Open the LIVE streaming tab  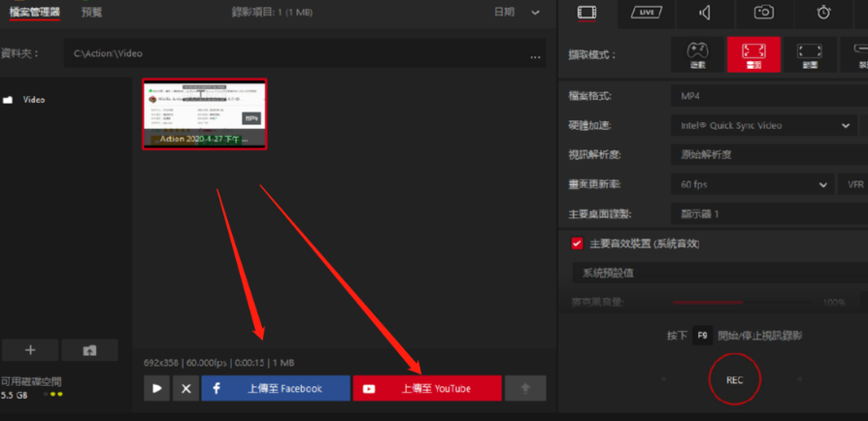646,13
